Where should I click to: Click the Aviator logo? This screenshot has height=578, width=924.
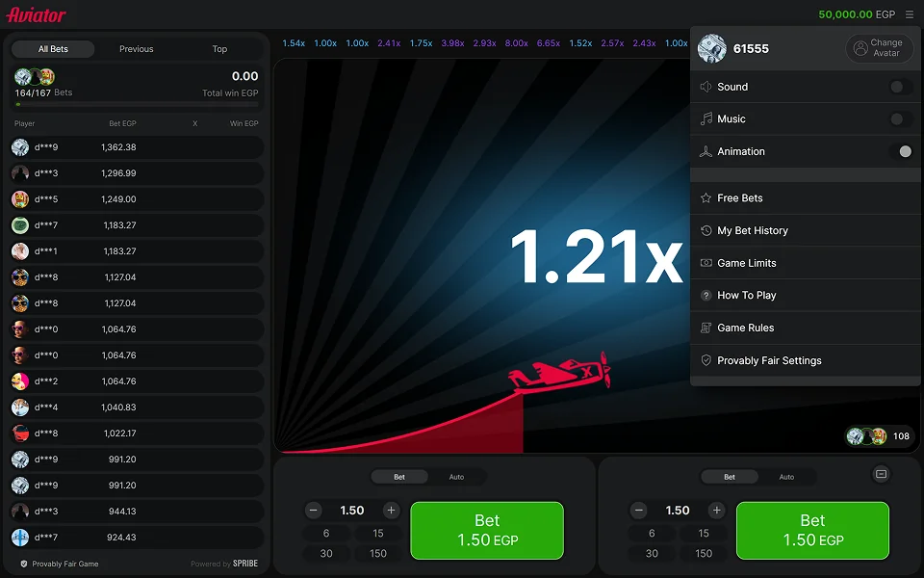pos(36,14)
